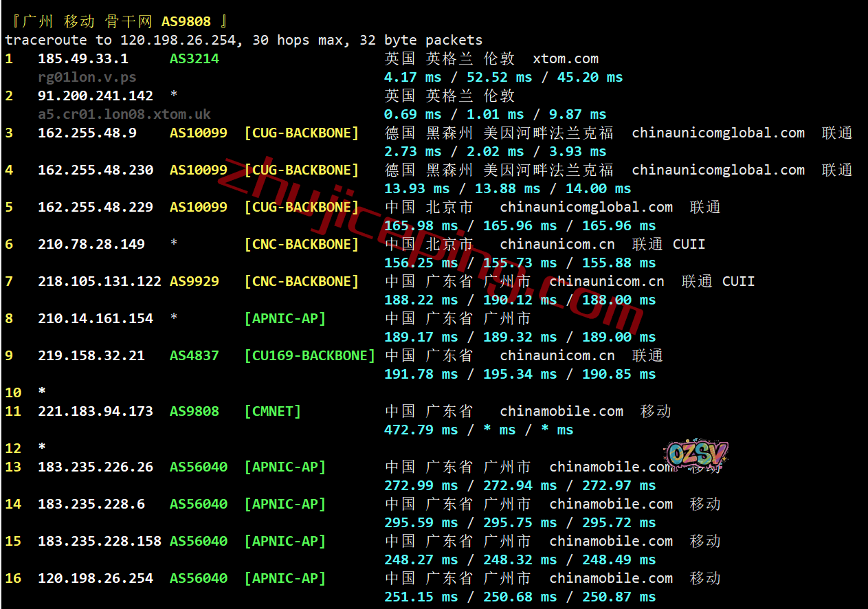The width and height of the screenshot is (868, 609).
Task: Click IP address 91.200.241.142
Action: coord(95,96)
